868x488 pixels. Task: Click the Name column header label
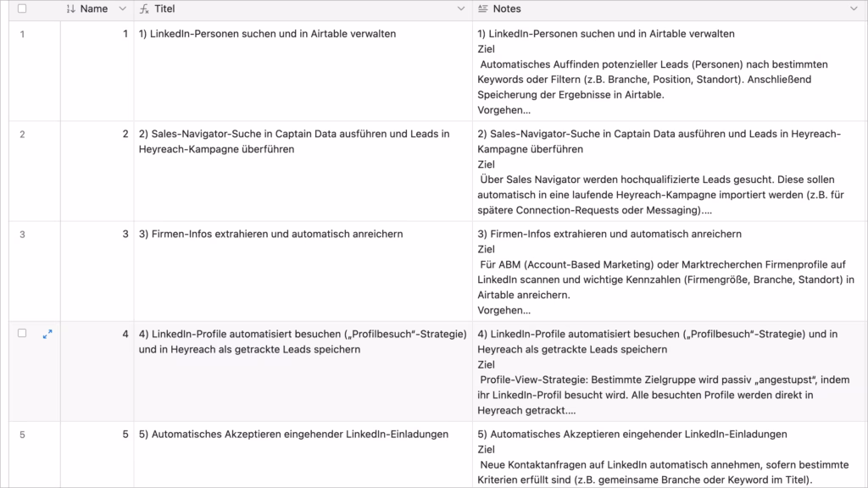click(94, 8)
